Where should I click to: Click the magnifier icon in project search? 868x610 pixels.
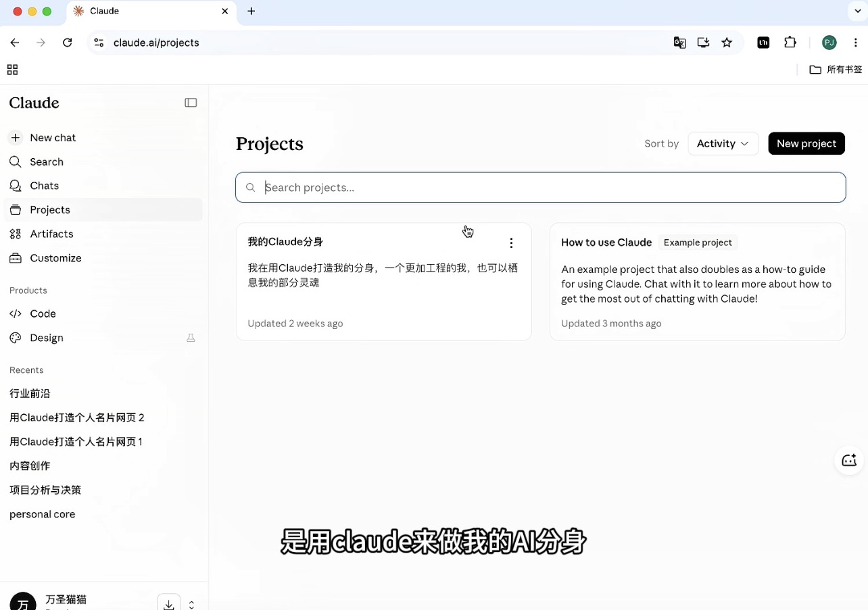[x=251, y=188]
